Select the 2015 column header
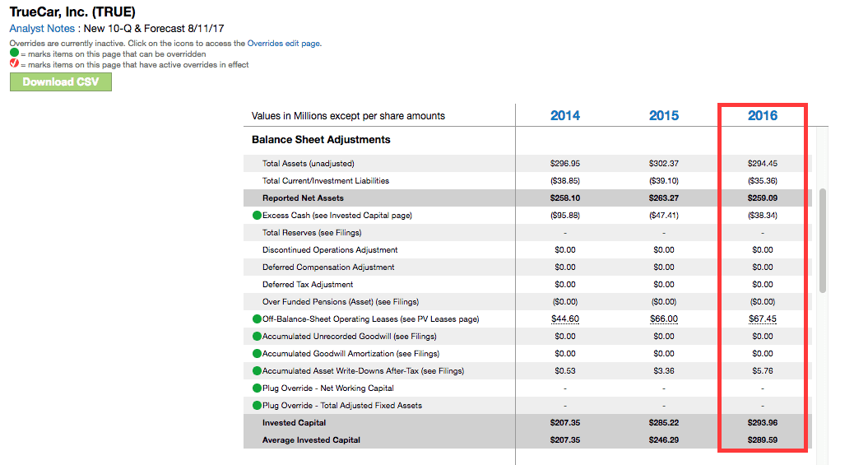868x465 pixels. [x=664, y=116]
